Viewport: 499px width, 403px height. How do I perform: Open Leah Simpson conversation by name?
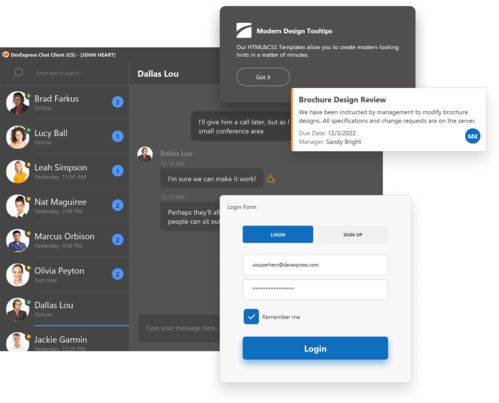61,167
